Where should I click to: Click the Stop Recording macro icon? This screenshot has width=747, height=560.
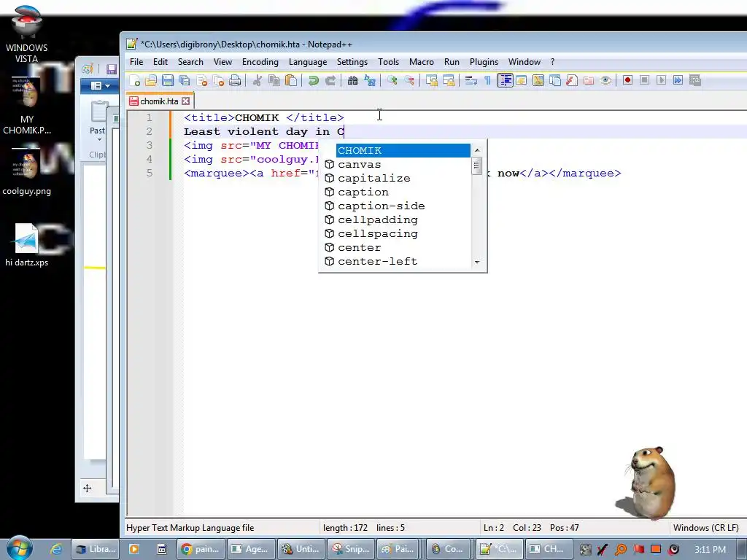pos(644,80)
